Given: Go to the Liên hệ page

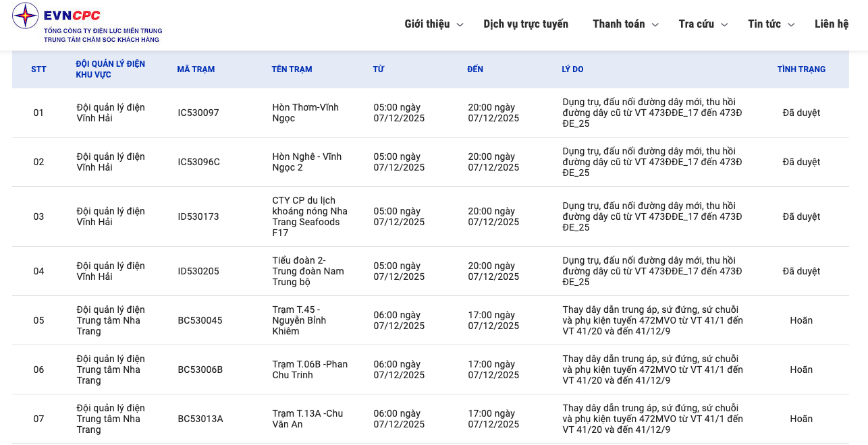Looking at the screenshot, I should 831,24.
